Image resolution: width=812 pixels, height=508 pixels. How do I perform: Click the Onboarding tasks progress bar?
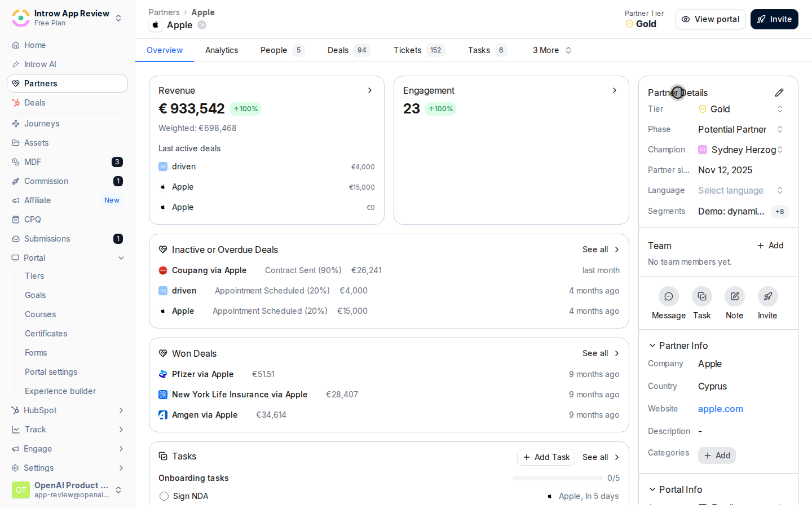point(558,478)
